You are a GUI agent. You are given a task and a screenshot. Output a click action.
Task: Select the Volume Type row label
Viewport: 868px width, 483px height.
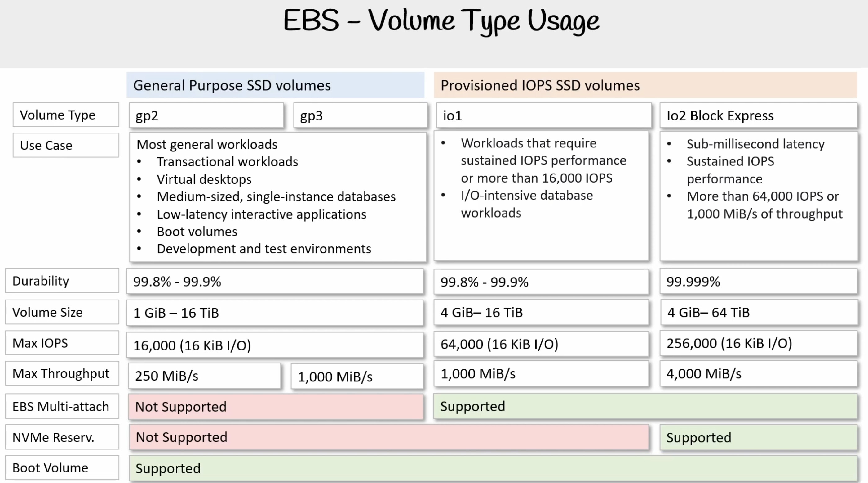tap(66, 115)
